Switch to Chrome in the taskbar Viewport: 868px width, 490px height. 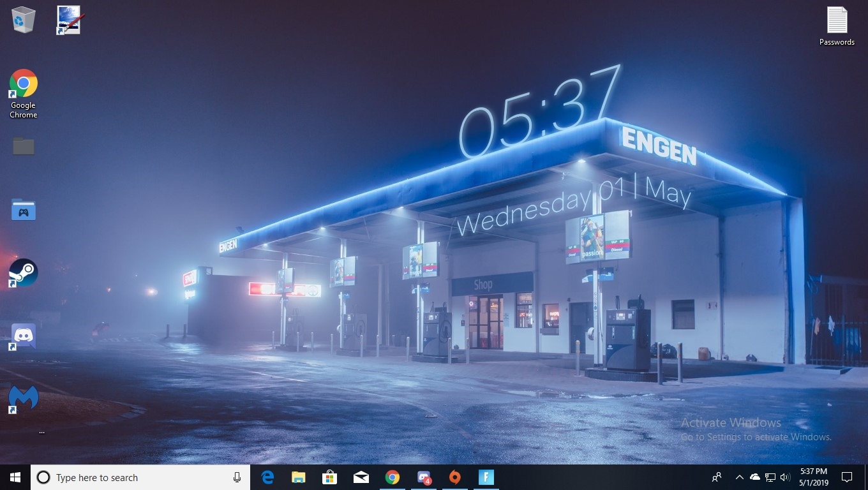(392, 477)
